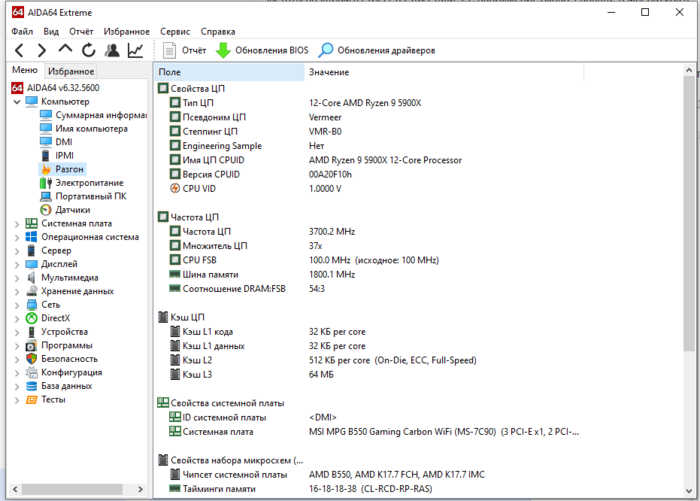
Task: Click the Устройства icon in tree
Action: point(31,332)
